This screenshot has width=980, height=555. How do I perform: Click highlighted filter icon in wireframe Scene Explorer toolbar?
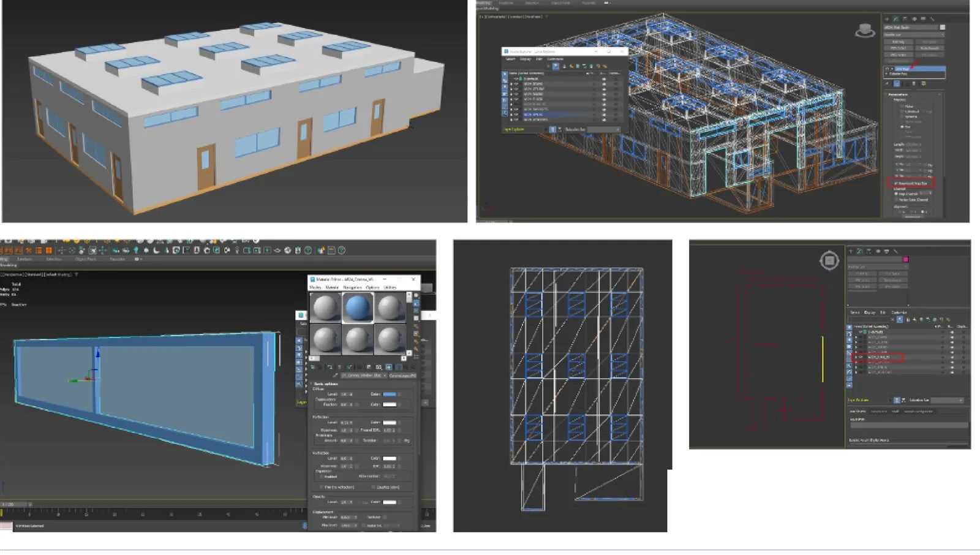[556, 66]
